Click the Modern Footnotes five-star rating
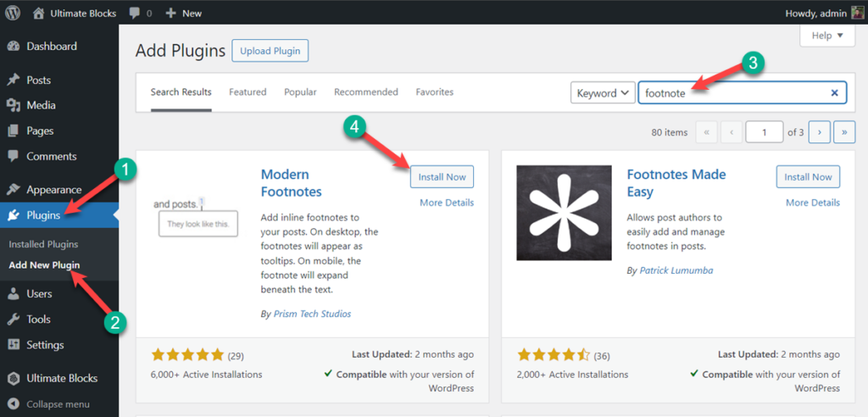The width and height of the screenshot is (868, 417). coord(187,355)
